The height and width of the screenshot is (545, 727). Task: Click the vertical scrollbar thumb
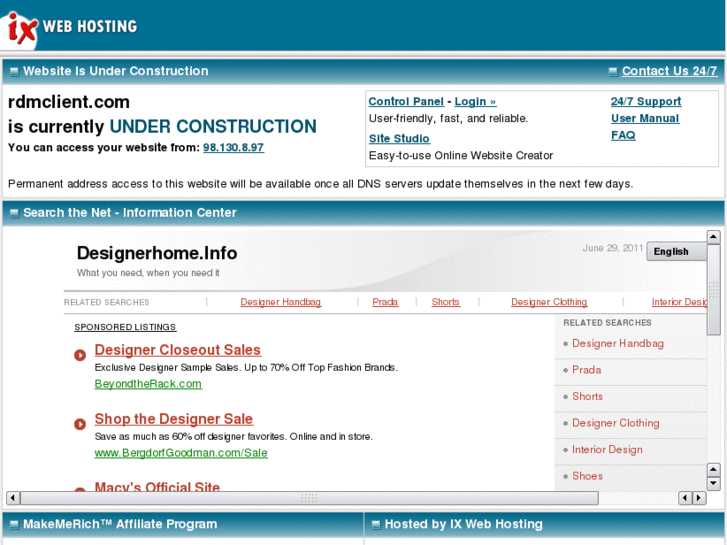click(x=713, y=290)
